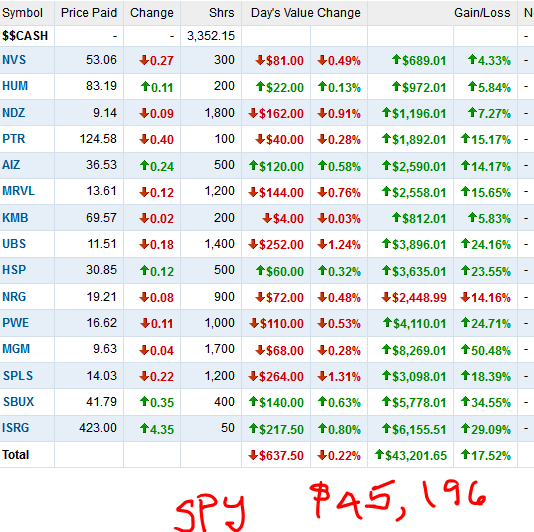The height and width of the screenshot is (532, 534).
Task: Click the MRVL symbol link
Action: click(x=18, y=191)
